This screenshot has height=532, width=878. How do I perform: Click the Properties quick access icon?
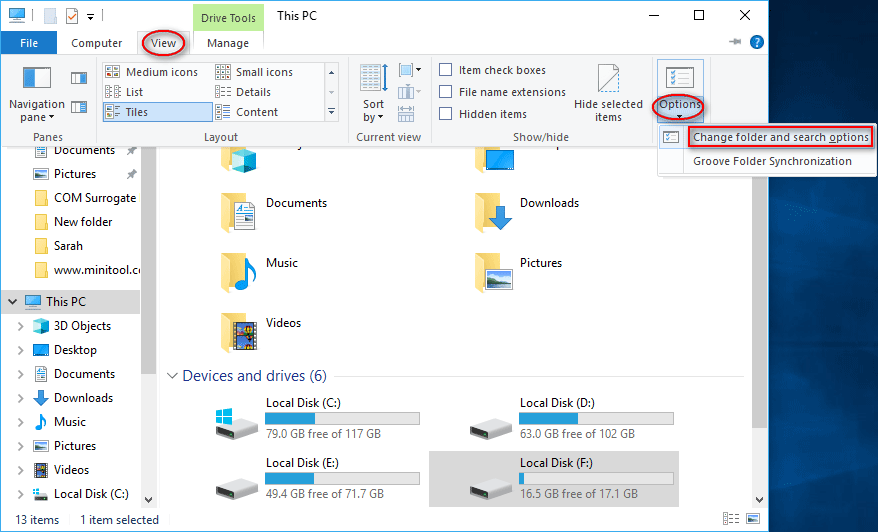point(72,16)
